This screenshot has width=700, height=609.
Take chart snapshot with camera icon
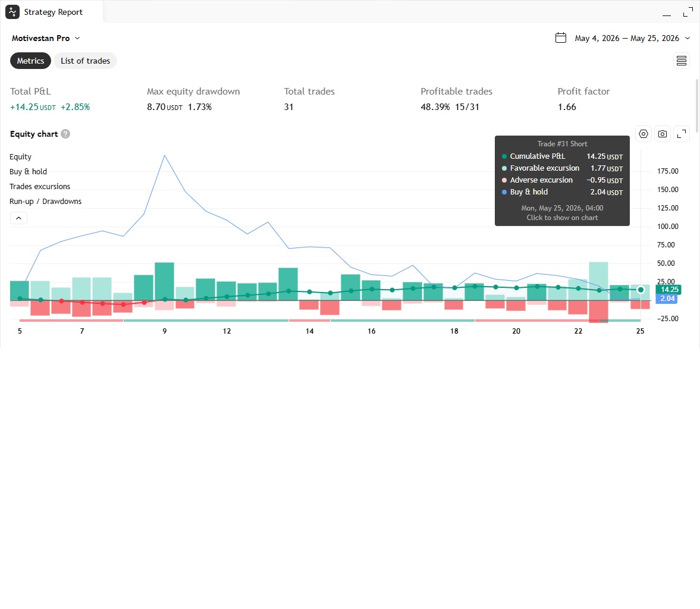[663, 134]
